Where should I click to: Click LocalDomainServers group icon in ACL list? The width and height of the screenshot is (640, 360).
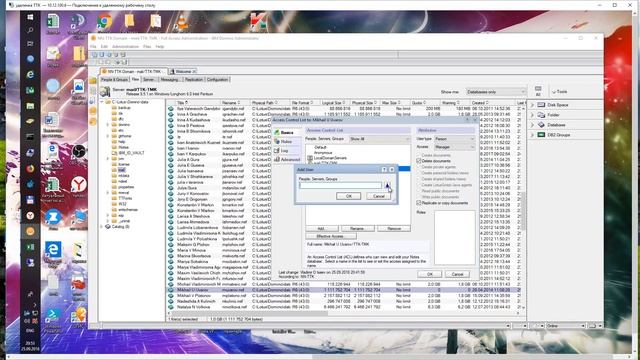tap(310, 158)
